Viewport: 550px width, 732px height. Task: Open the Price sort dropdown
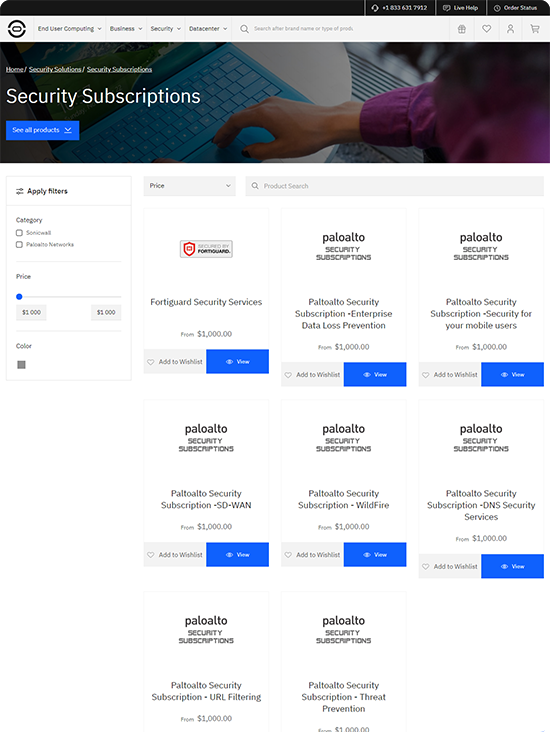click(x=190, y=186)
